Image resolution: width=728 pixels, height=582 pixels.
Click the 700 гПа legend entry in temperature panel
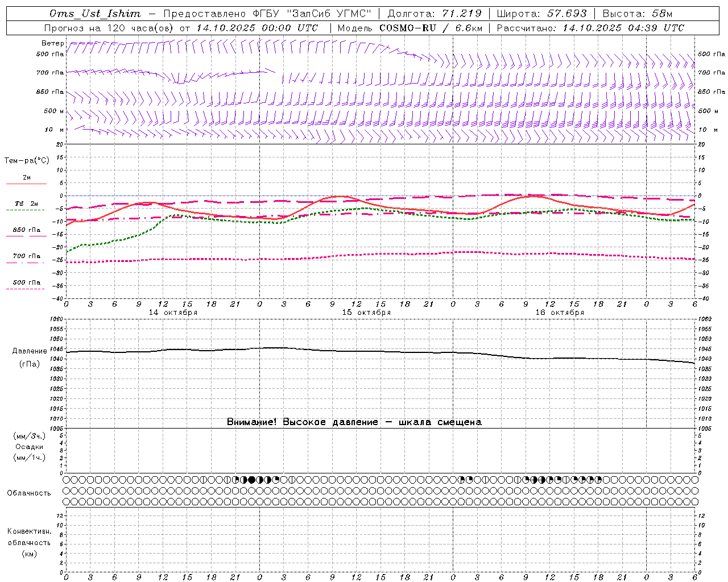click(27, 256)
